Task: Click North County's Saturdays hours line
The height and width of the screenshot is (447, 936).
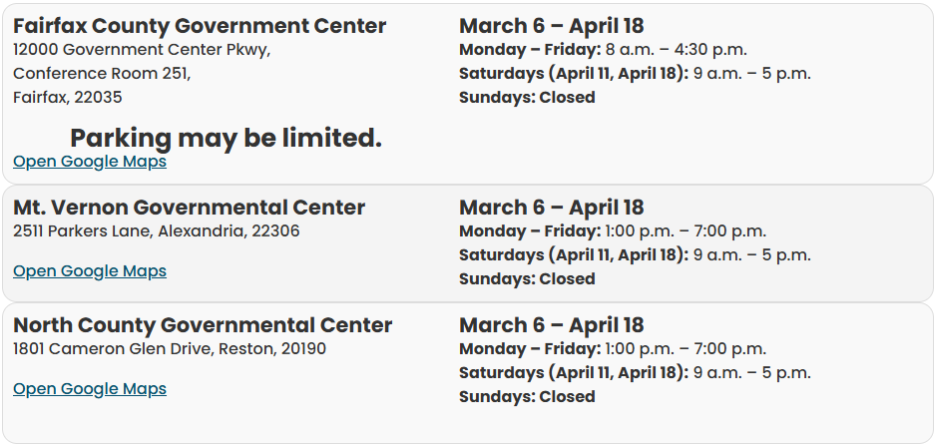Action: click(635, 373)
